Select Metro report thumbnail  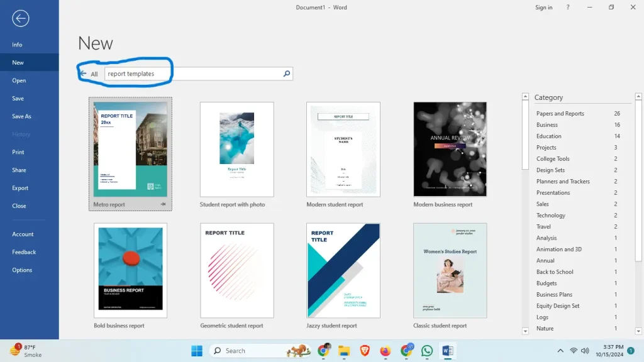(130, 150)
